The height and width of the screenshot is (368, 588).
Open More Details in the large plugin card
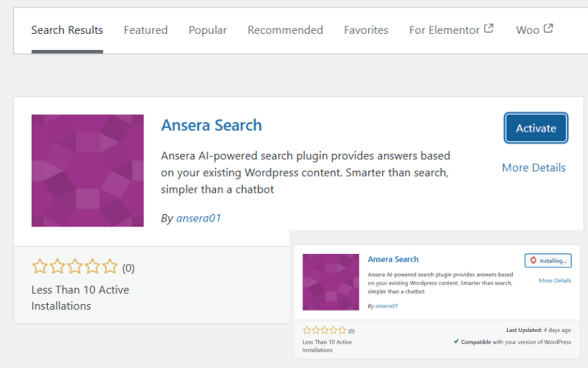pyautogui.click(x=534, y=168)
